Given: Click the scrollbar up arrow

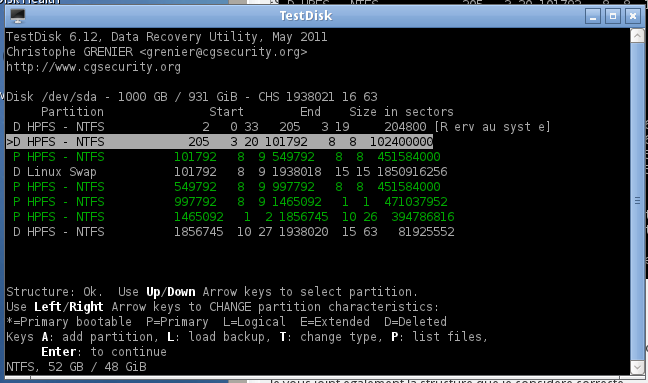Looking at the screenshot, I should tap(637, 36).
